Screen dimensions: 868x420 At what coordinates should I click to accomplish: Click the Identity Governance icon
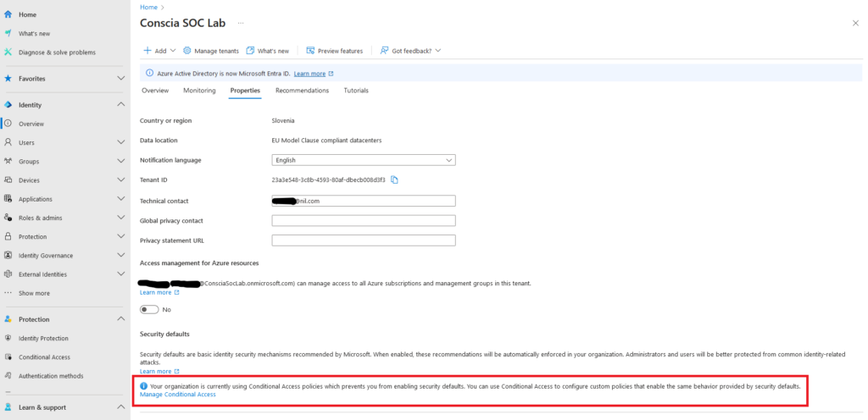coord(8,256)
